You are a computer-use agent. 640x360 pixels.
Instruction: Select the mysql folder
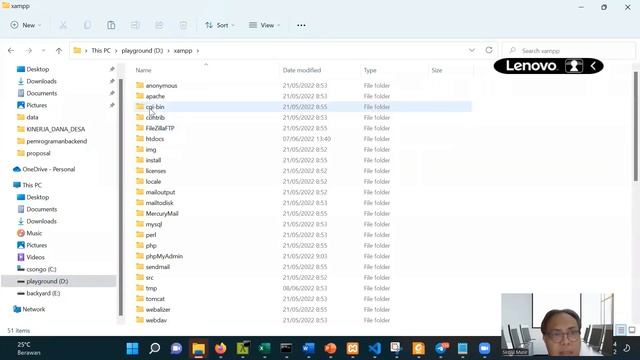point(154,224)
